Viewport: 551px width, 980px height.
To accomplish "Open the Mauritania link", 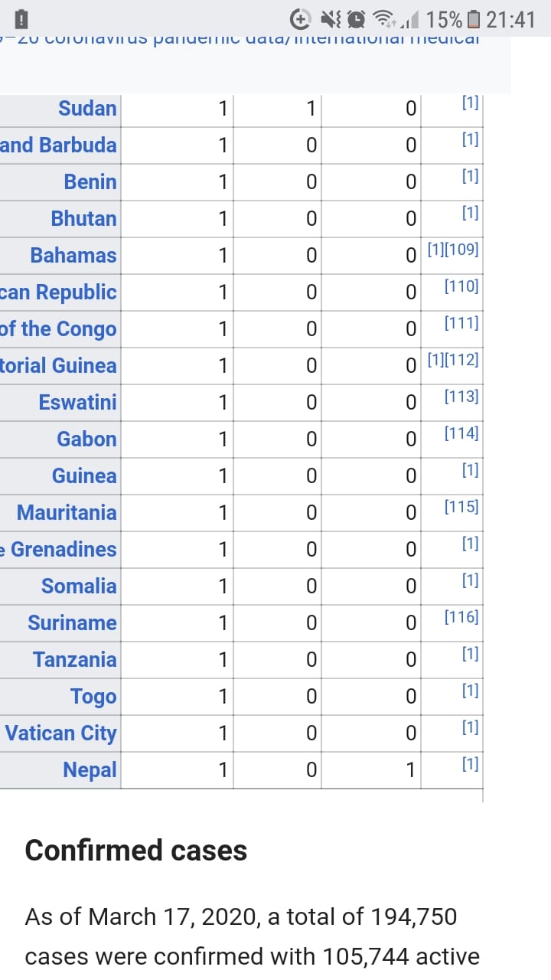I will pos(67,513).
